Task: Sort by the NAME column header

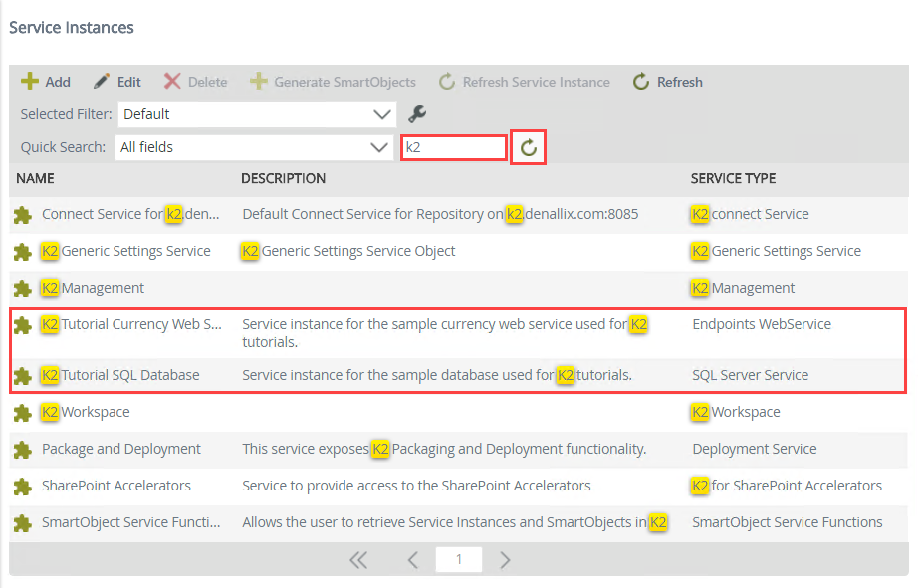Action: [35, 178]
